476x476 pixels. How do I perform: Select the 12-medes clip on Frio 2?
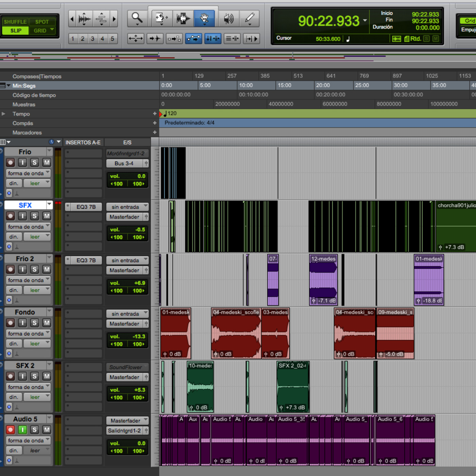(x=323, y=280)
